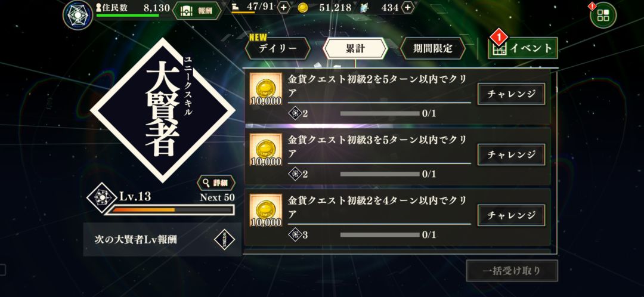Open the イベント tab with notification badge
Image resolution: width=644 pixels, height=297 pixels.
point(523,48)
